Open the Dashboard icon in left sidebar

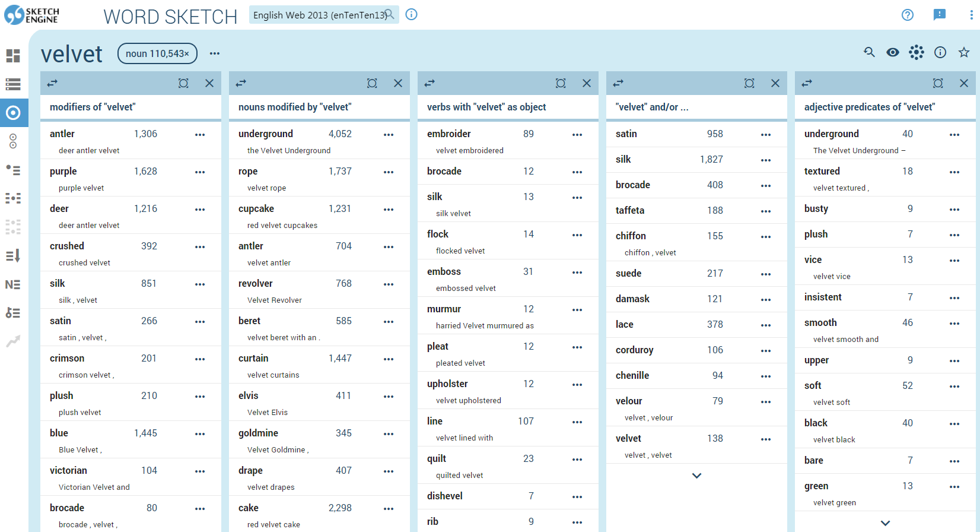[x=13, y=56]
